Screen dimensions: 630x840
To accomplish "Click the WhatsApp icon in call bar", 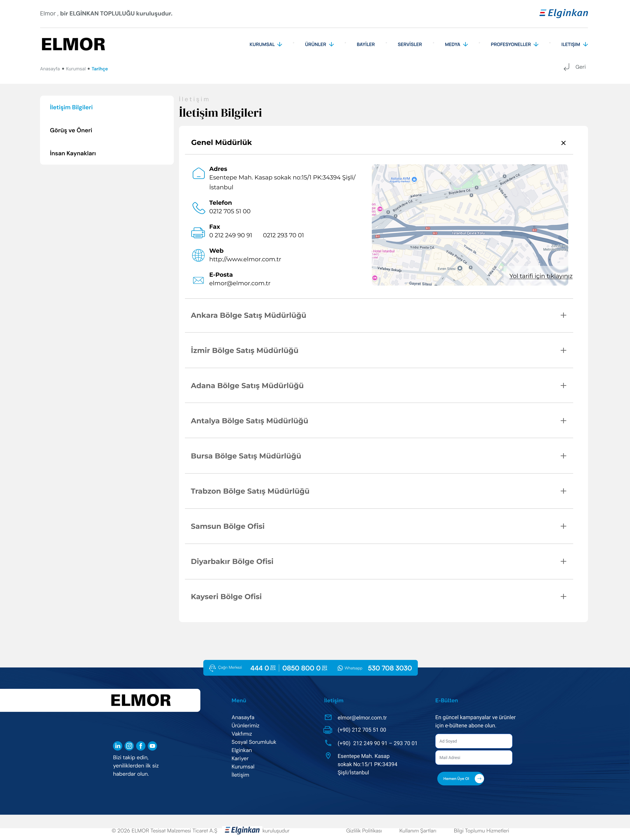I will pos(340,668).
